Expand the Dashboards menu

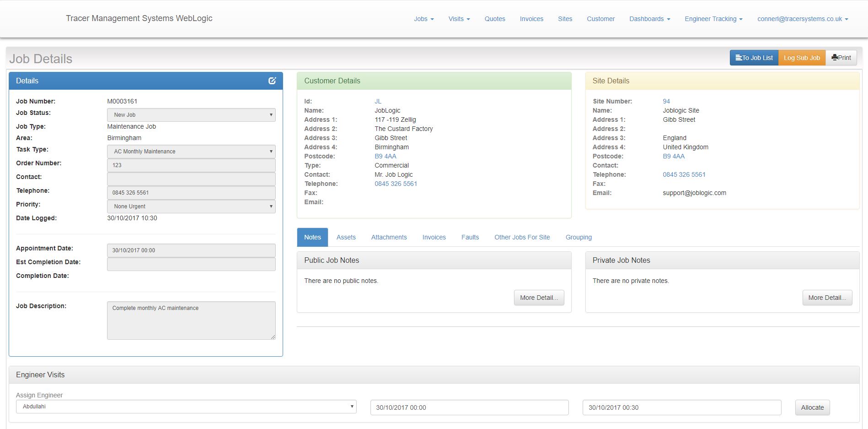(649, 19)
